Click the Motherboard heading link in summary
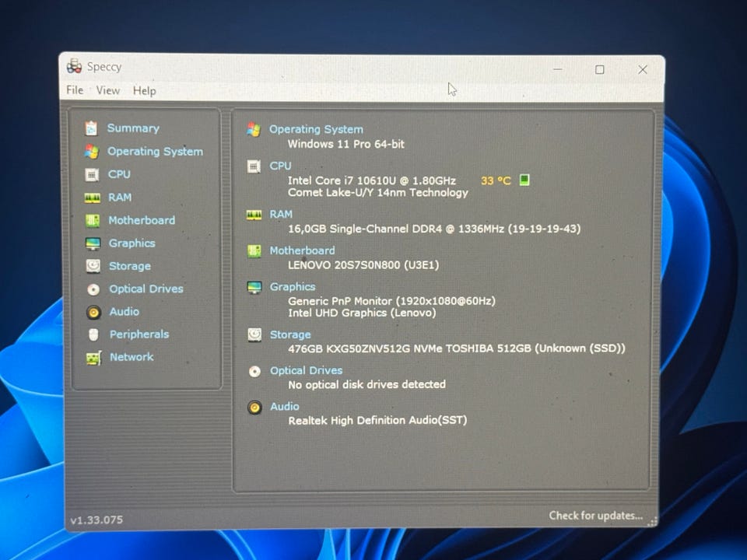747x560 pixels. (303, 250)
